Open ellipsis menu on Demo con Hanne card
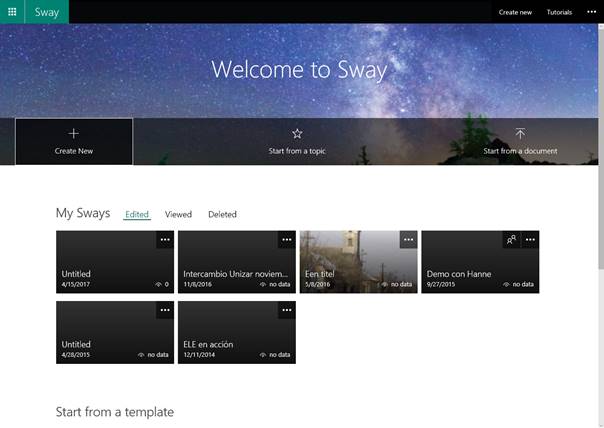 click(530, 239)
